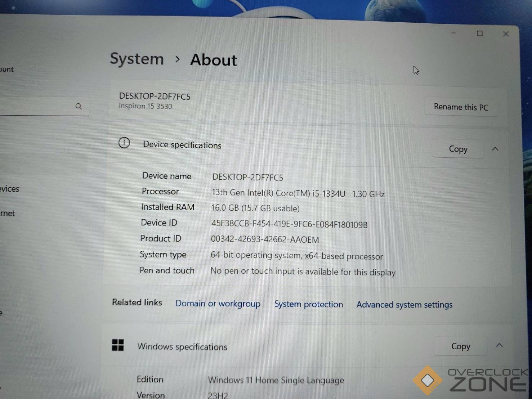This screenshot has height=399, width=532.
Task: Click the System type label
Action: pos(163,255)
